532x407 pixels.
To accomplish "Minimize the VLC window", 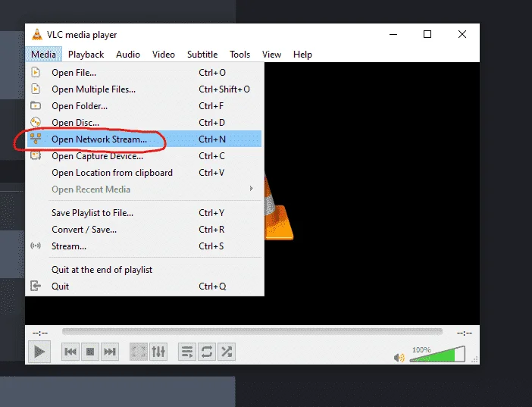I will (393, 34).
